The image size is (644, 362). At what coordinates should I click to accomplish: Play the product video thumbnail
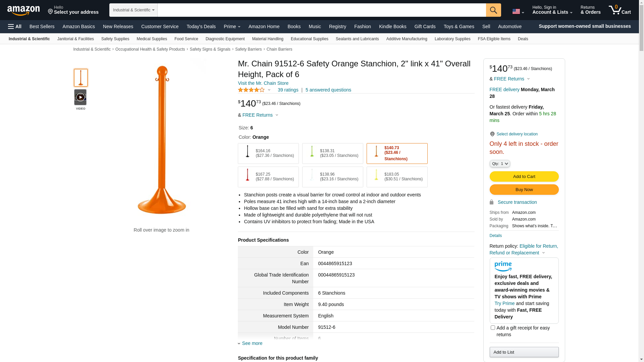[80, 97]
